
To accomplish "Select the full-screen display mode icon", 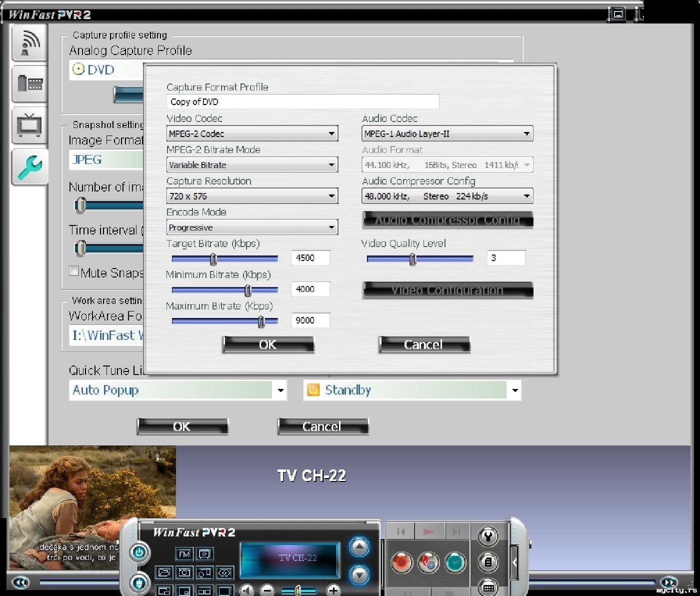I will (x=224, y=590).
